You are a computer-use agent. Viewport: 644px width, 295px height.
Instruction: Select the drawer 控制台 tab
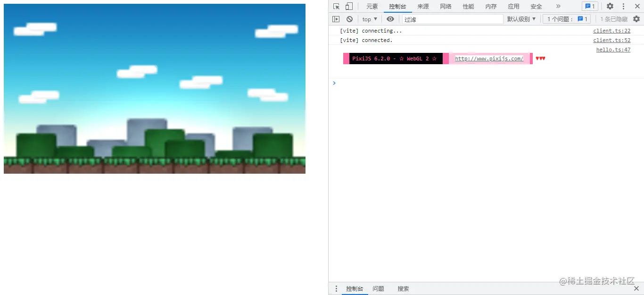pyautogui.click(x=355, y=288)
